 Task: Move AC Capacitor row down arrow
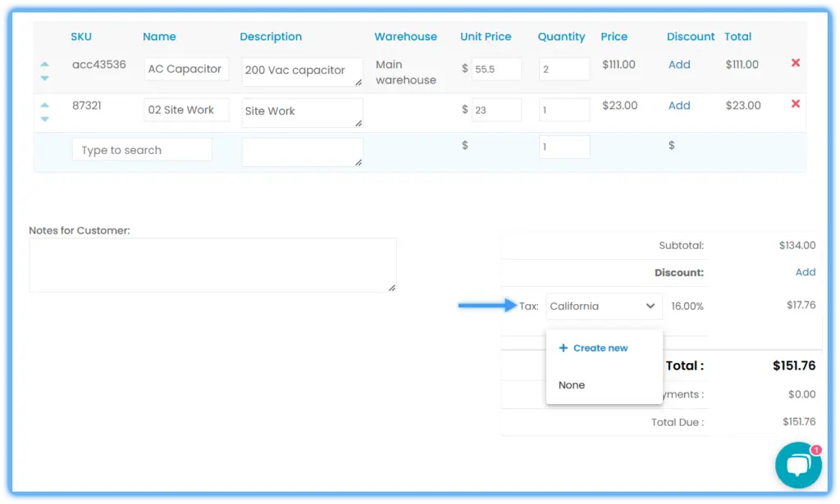coord(45,78)
